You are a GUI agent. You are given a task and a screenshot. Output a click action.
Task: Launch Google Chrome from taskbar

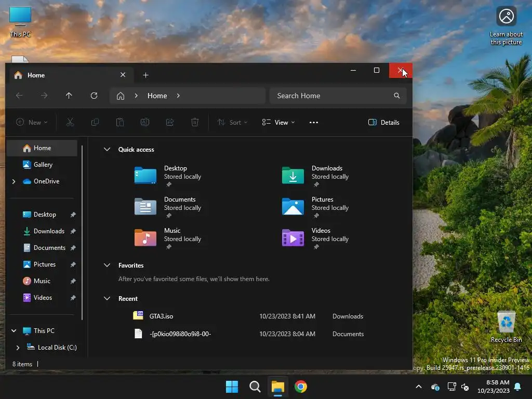[x=301, y=387]
